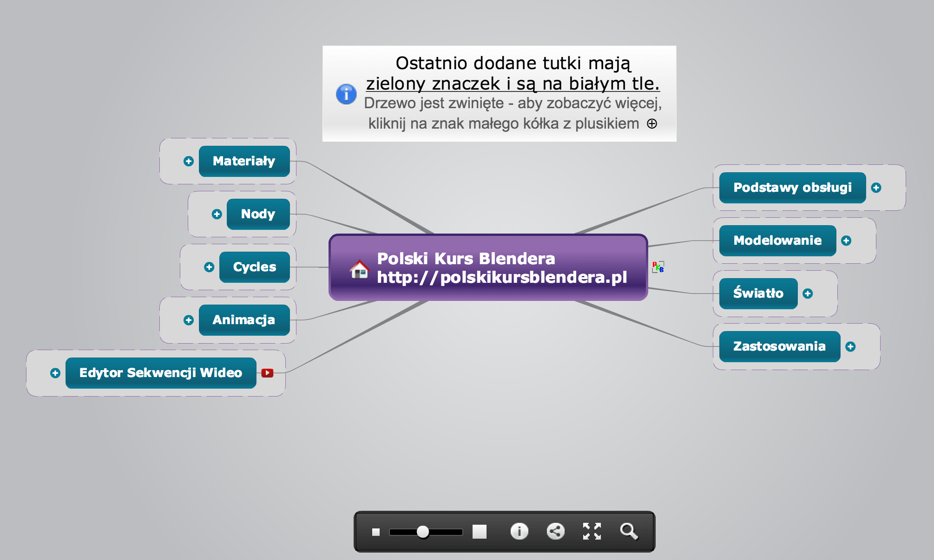This screenshot has height=560, width=934.
Task: Select the Edytor Sekwencji Wideo node
Action: (161, 373)
